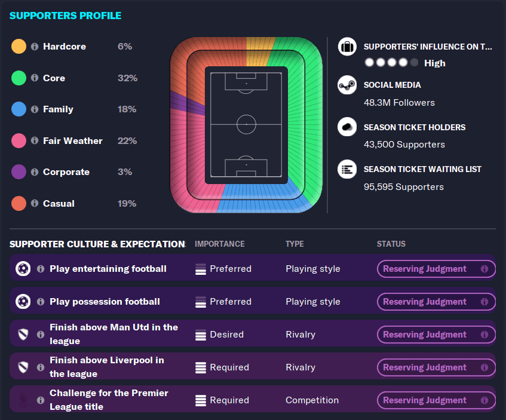Screen dimensions: 506x420
Task: Click the blue Family color swatch
Action: [19, 109]
